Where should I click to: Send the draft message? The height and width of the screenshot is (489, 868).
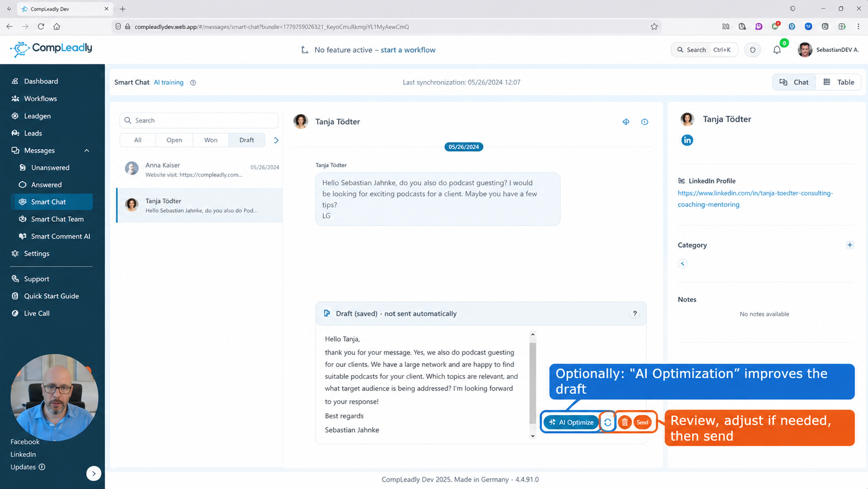point(643,422)
